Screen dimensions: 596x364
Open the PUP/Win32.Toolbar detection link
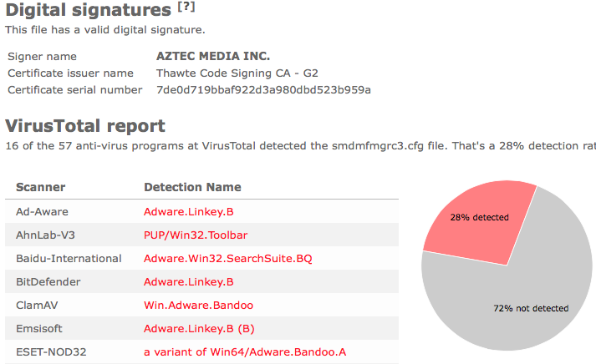(196, 235)
